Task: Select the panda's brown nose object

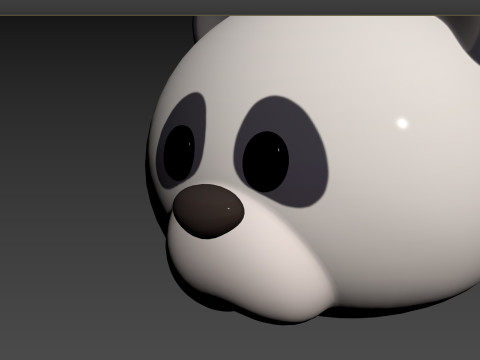Action: [x=208, y=211]
